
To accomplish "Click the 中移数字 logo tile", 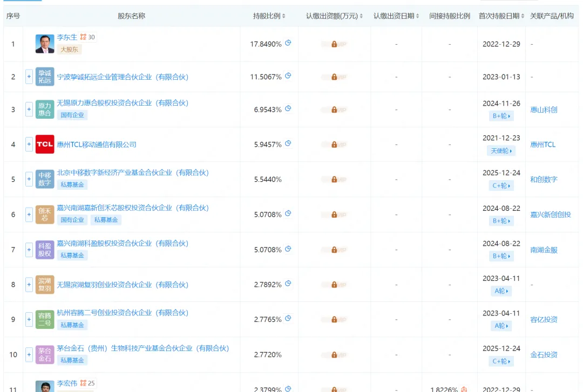I will (x=45, y=179).
